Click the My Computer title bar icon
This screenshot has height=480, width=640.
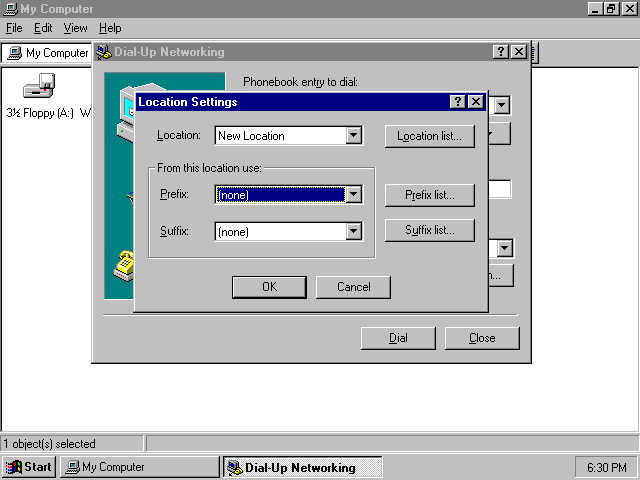pos(10,9)
